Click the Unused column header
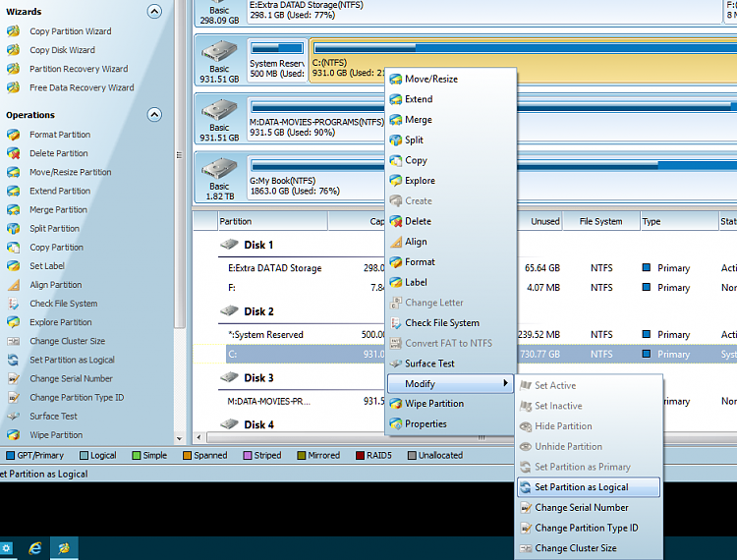The image size is (737, 560). [x=540, y=221]
